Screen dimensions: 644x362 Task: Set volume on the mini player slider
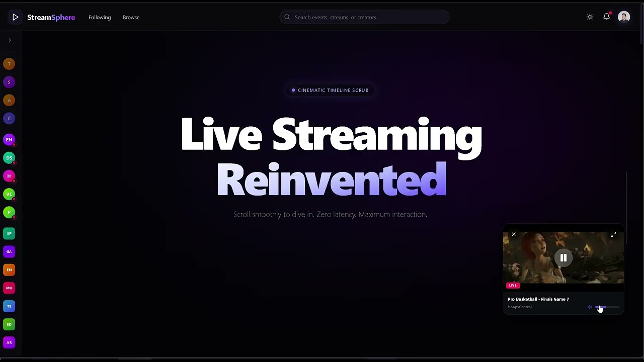(607, 307)
